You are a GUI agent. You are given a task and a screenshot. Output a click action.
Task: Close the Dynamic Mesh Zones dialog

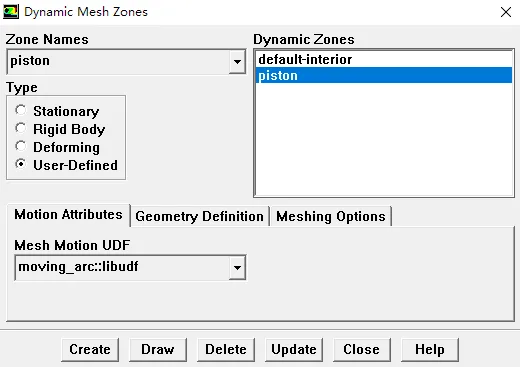coord(506,12)
